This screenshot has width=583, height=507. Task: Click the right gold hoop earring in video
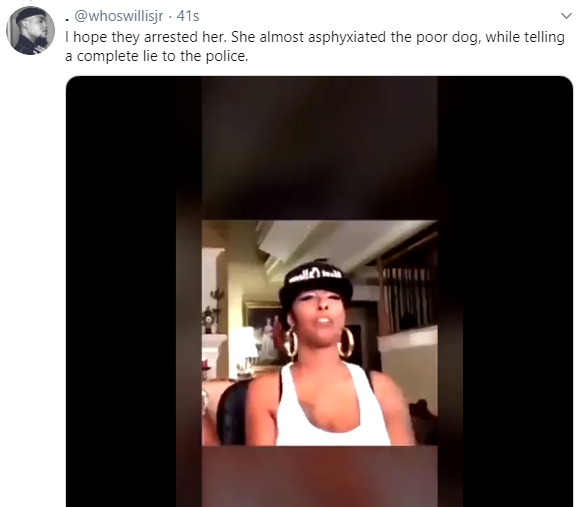(x=346, y=342)
